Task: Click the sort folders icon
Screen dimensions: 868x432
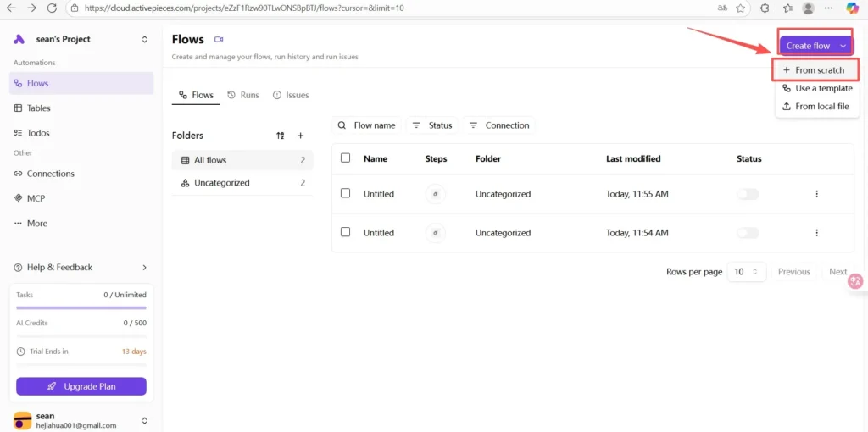Action: pos(281,136)
